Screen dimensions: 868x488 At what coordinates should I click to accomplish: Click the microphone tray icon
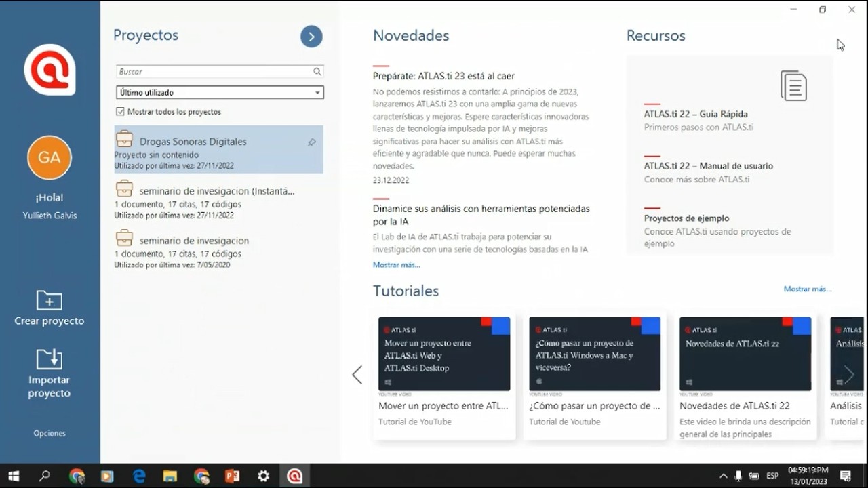tap(738, 476)
